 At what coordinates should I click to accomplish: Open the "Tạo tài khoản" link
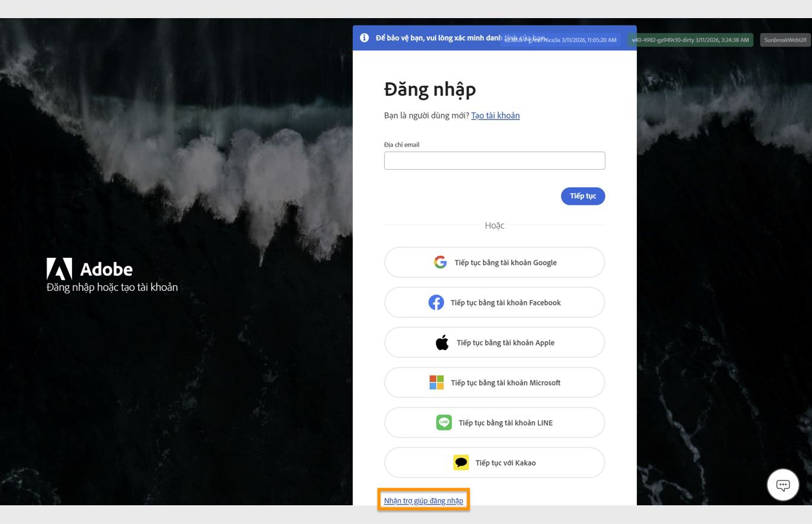click(495, 115)
